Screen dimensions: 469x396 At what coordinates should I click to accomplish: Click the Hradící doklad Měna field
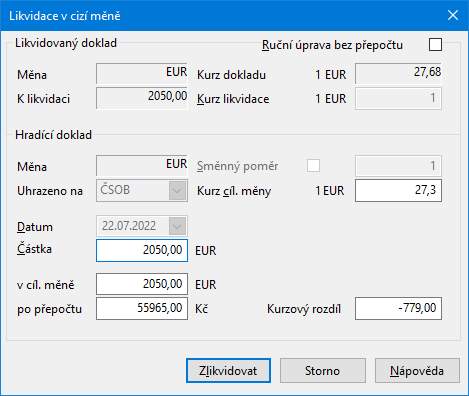142,165
